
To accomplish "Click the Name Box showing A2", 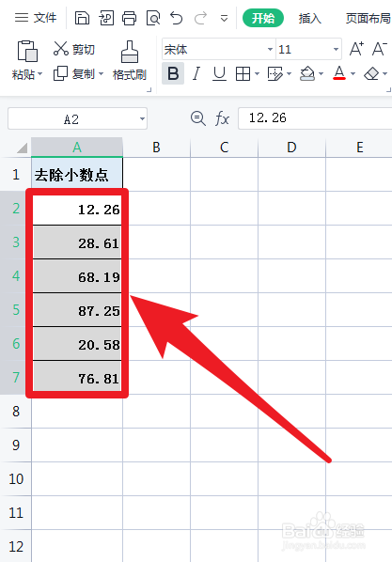I will click(x=71, y=118).
